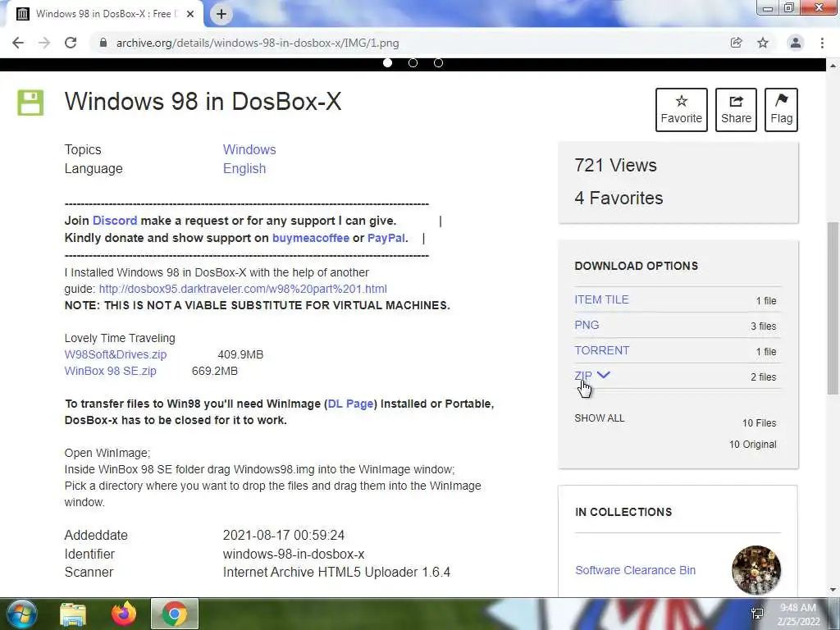Click the 10 Original files text
The image size is (840, 630).
coord(753,444)
